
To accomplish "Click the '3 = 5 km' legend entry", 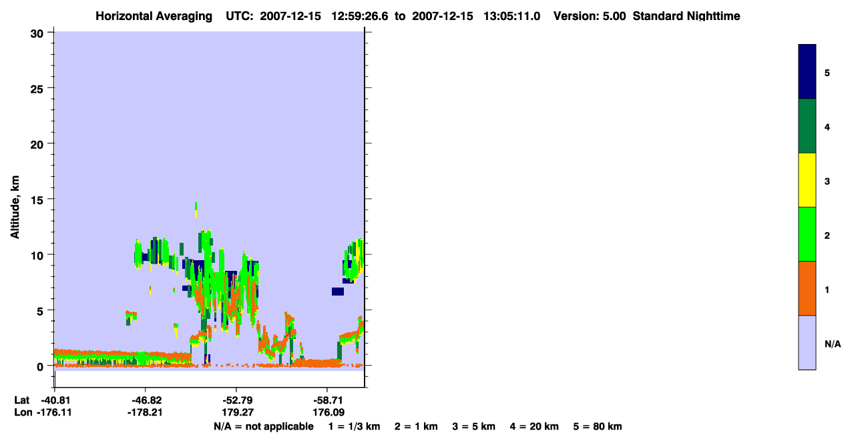I will (474, 427).
